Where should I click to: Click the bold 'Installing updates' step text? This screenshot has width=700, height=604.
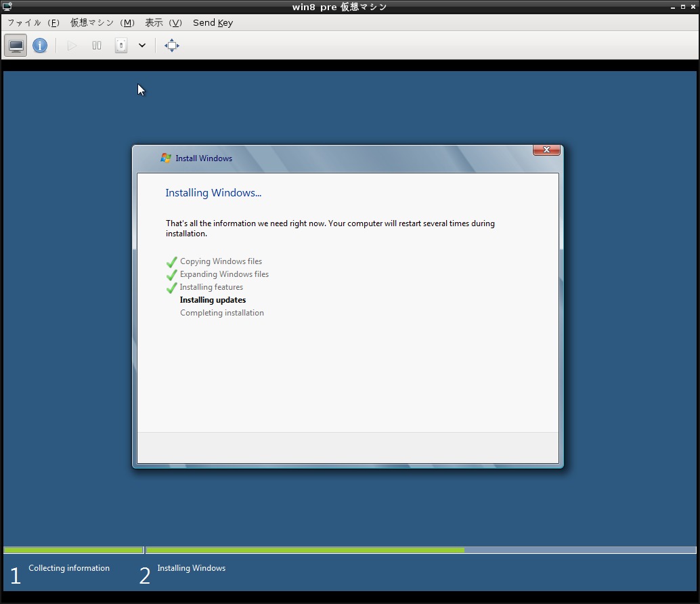(x=213, y=300)
